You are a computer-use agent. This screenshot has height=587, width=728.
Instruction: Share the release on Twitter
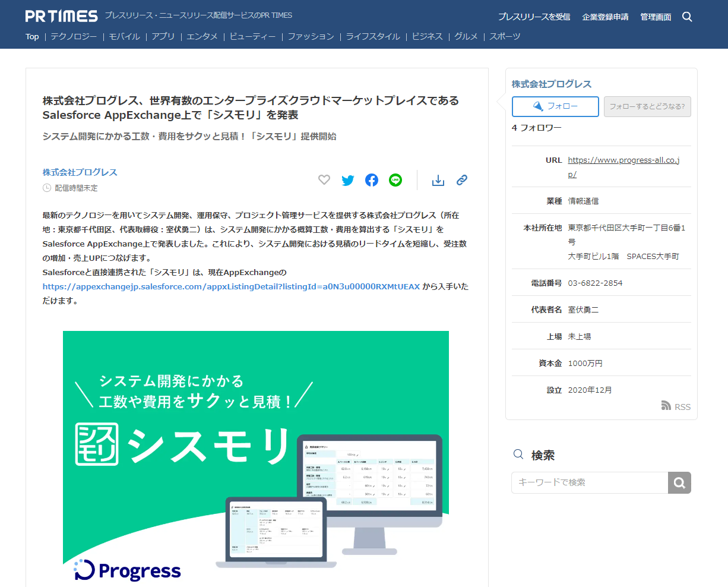(x=348, y=180)
